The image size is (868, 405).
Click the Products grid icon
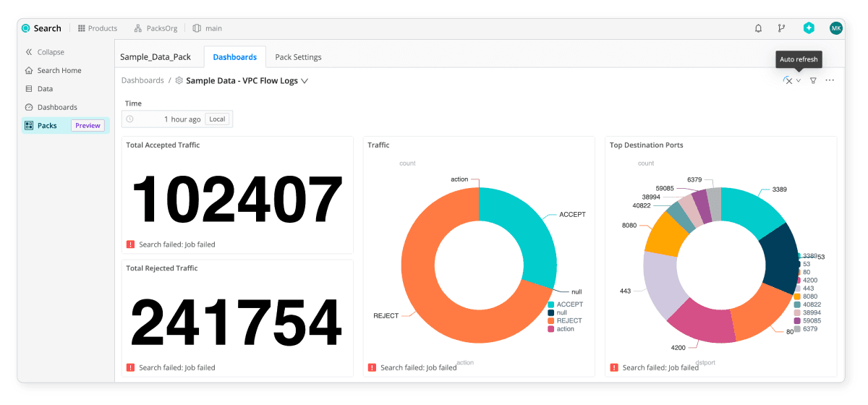point(82,28)
